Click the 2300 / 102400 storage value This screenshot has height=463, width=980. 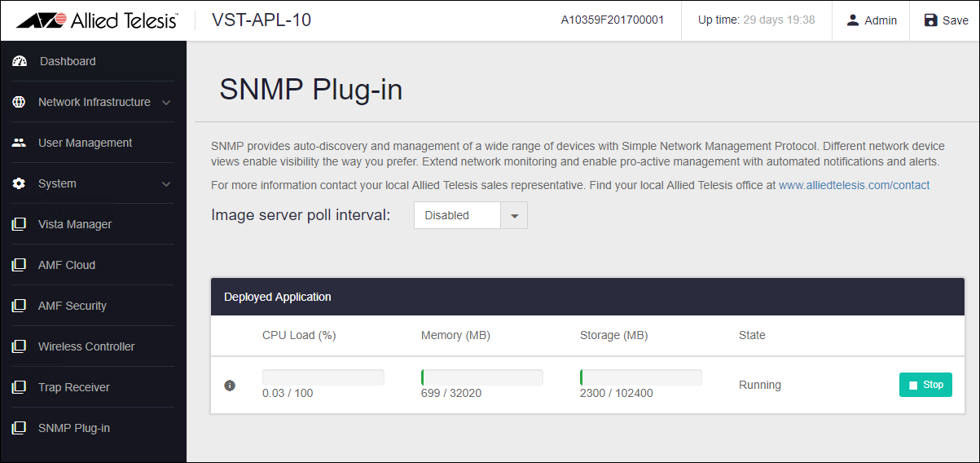(617, 393)
